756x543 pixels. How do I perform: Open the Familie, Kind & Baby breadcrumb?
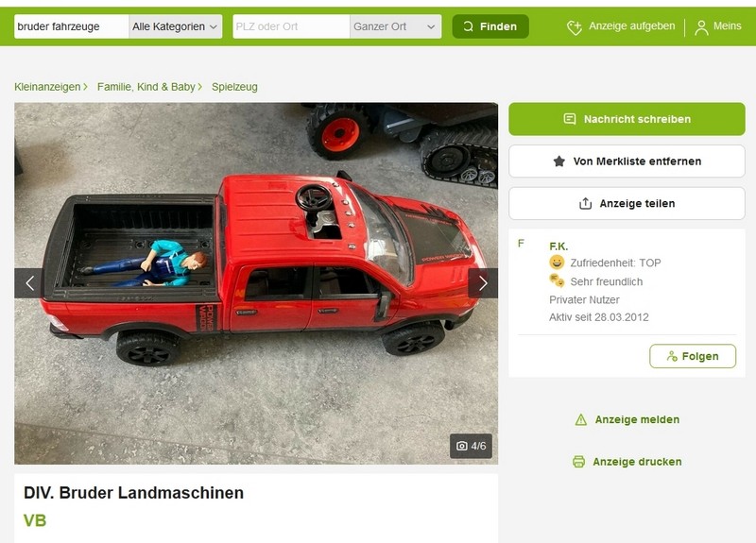[146, 87]
